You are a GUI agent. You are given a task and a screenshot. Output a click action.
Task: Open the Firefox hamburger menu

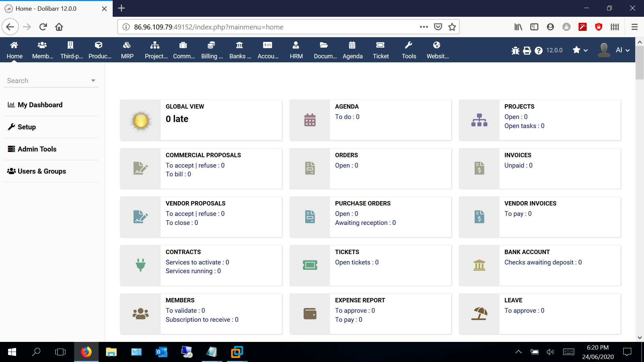(634, 27)
